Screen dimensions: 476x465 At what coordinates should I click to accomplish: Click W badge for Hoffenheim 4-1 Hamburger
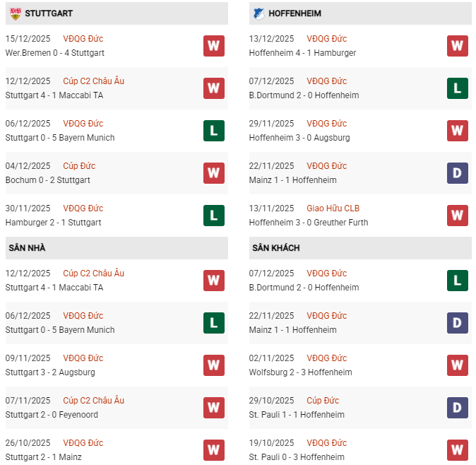(x=458, y=46)
